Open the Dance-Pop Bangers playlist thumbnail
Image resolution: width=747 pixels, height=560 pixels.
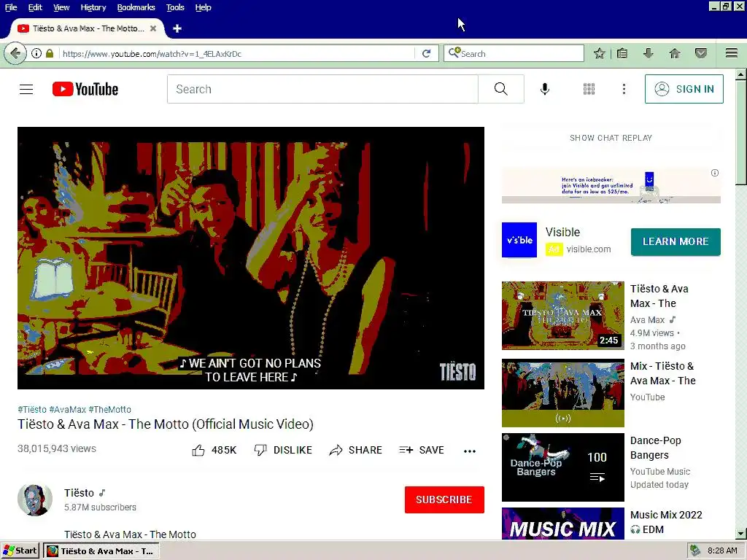point(562,467)
